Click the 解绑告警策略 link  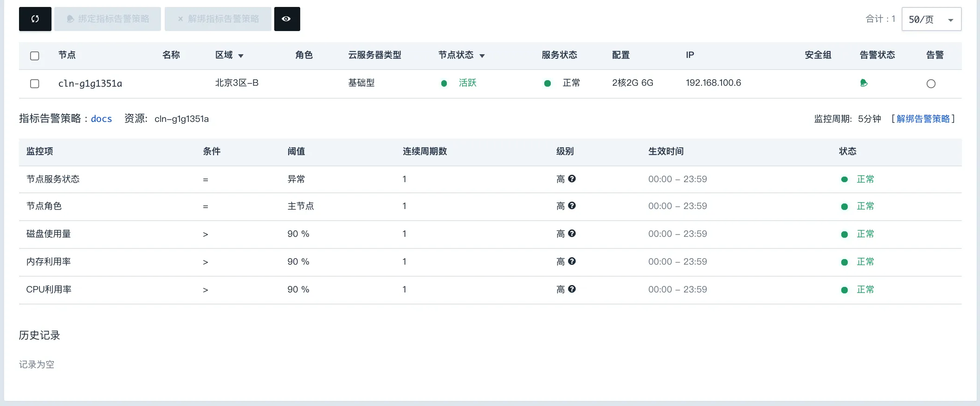click(923, 119)
